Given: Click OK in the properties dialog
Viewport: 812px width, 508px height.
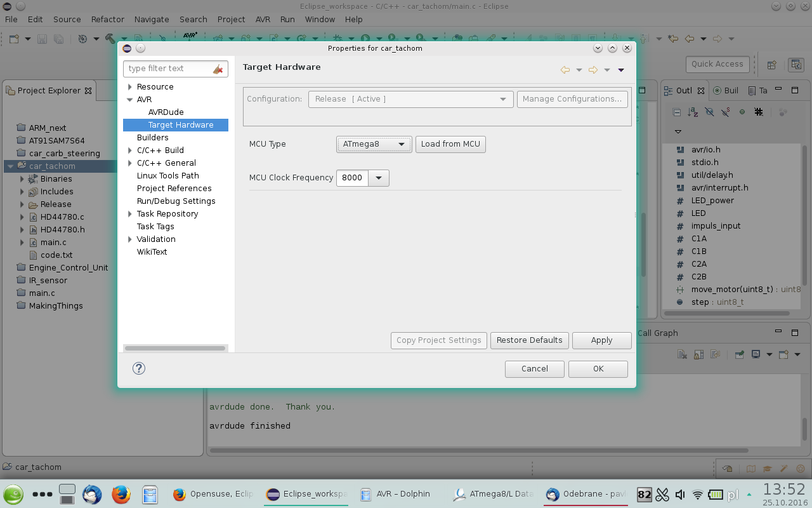Looking at the screenshot, I should [598, 369].
